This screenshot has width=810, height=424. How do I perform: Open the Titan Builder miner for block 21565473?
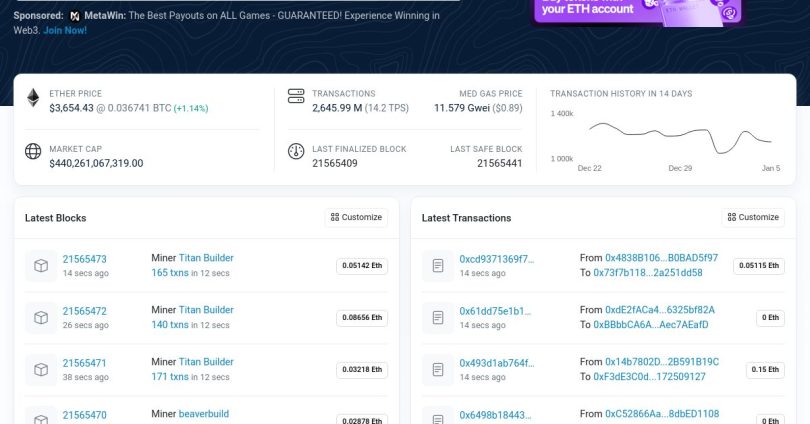tap(206, 258)
